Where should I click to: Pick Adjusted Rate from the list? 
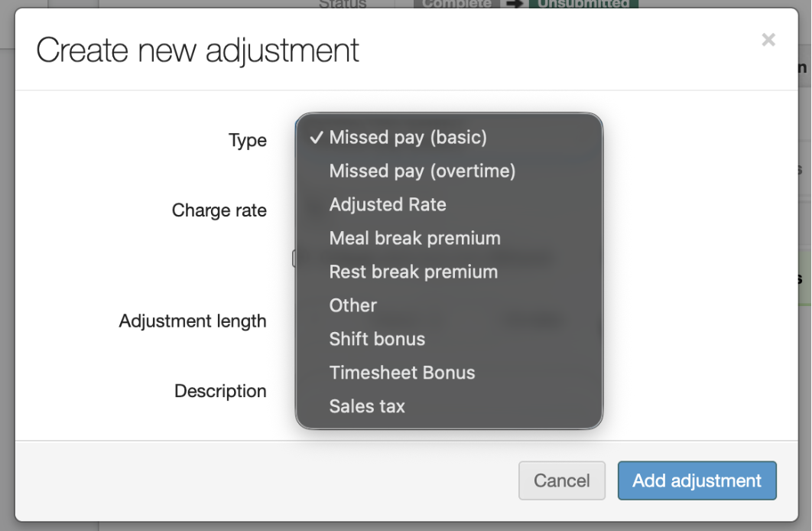388,205
